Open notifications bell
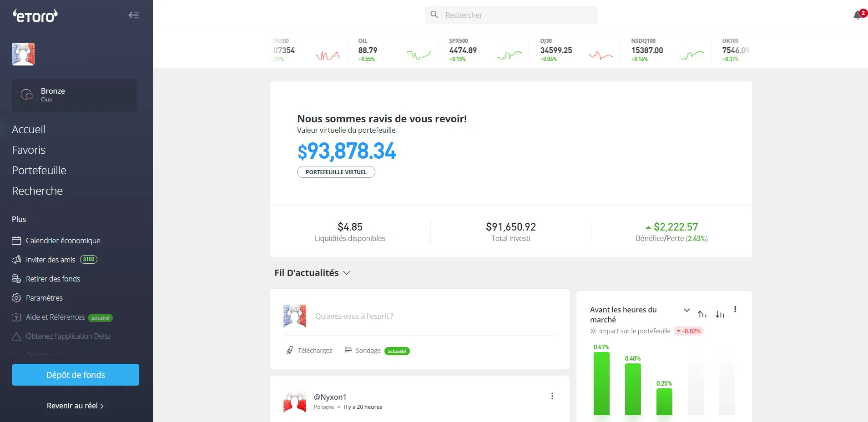Screen dimensions: 868x422 point(859,15)
